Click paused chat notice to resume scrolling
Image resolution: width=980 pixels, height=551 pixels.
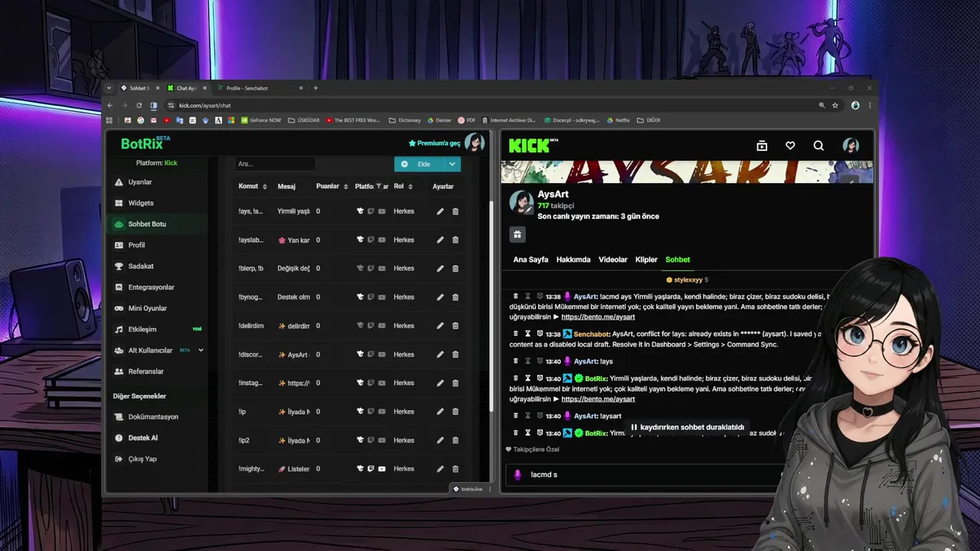tap(687, 427)
